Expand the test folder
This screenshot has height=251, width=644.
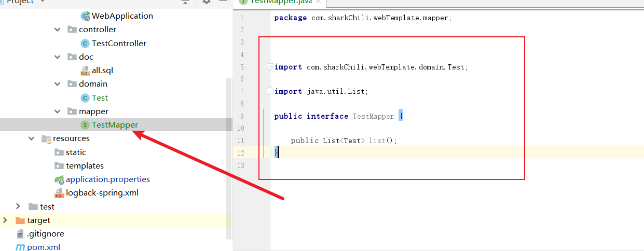click(x=19, y=206)
